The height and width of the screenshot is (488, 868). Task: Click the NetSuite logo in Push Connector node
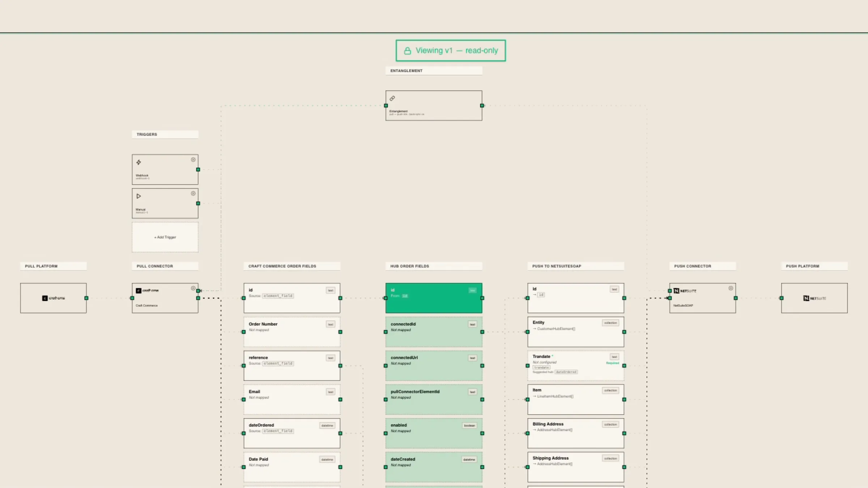click(685, 291)
